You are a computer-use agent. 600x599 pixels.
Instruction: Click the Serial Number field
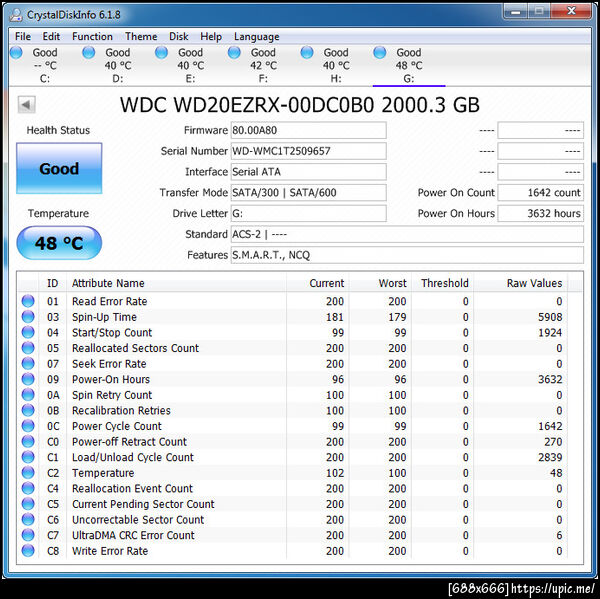[x=308, y=151]
